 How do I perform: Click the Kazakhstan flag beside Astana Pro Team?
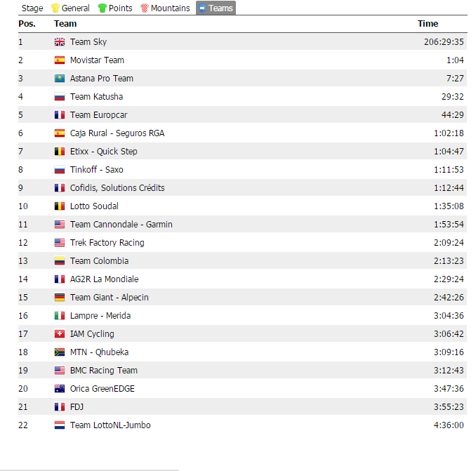pyautogui.click(x=60, y=79)
